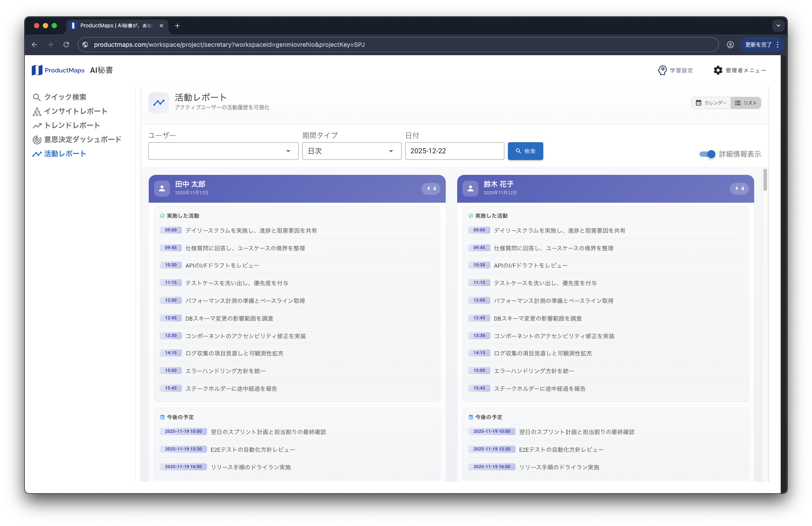Switch the view to カレンダー
This screenshot has height=526, width=812.
click(x=710, y=102)
